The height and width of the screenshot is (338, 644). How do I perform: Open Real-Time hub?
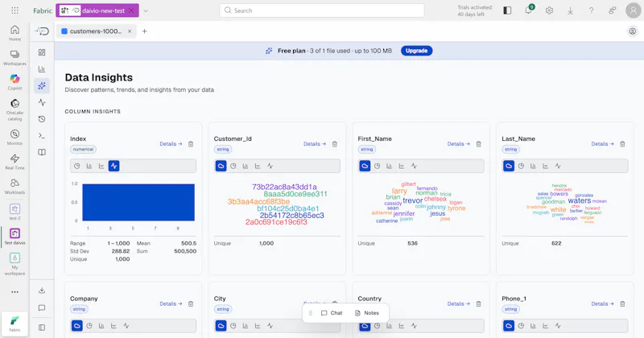[14, 162]
